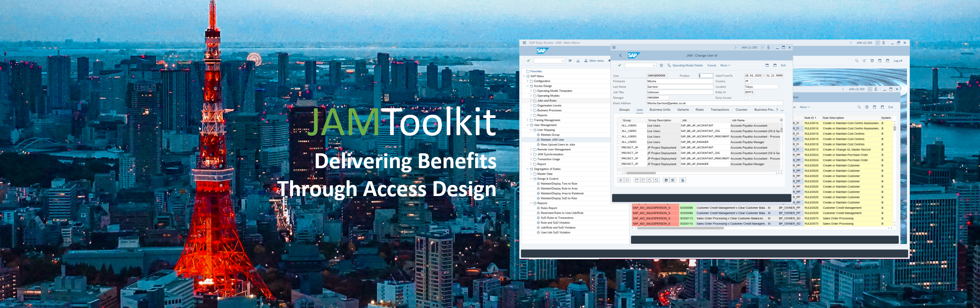
Task: Switch to the Groups tab
Action: click(x=624, y=110)
